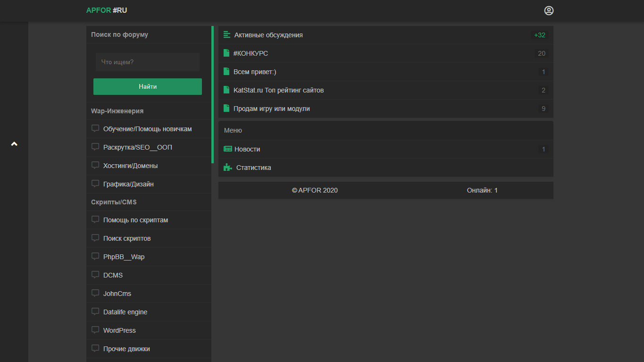Click the document icon beside #КОНКУРС
Screen dimensions: 644x362
click(x=226, y=53)
